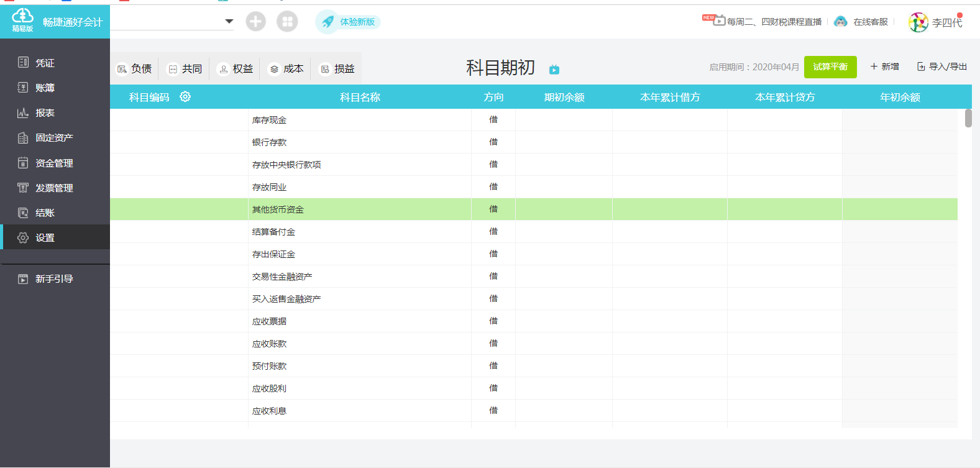
Task: Go to 发票管理 in sidebar
Action: point(53,188)
